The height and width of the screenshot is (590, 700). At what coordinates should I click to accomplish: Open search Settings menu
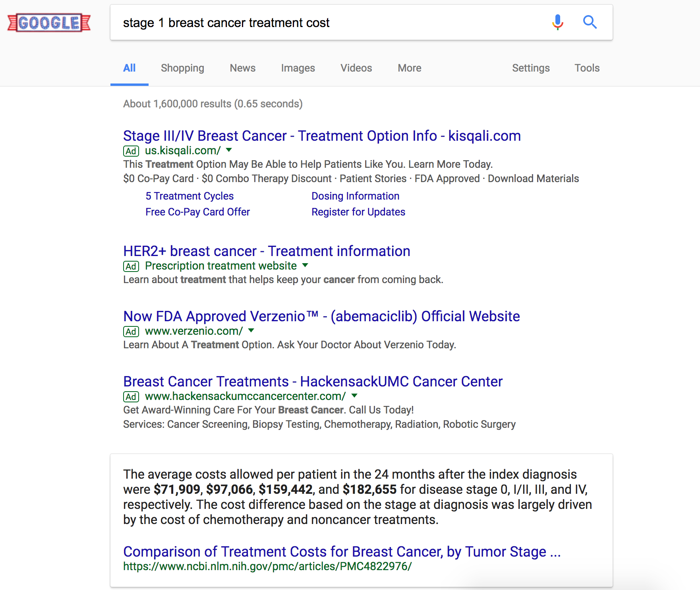coord(531,68)
